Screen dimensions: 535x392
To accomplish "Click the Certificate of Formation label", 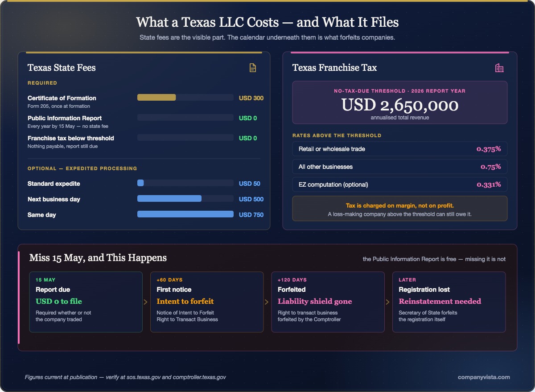I will pyautogui.click(x=62, y=98).
